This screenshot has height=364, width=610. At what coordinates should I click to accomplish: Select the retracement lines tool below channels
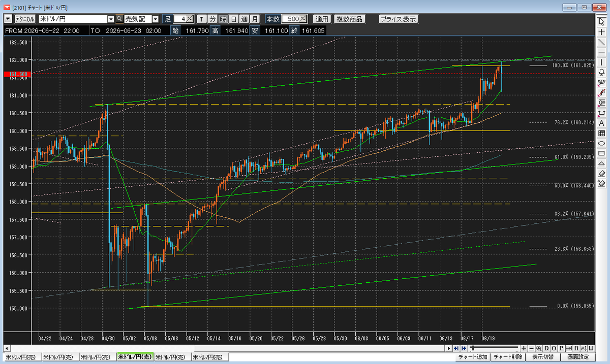coord(601,103)
